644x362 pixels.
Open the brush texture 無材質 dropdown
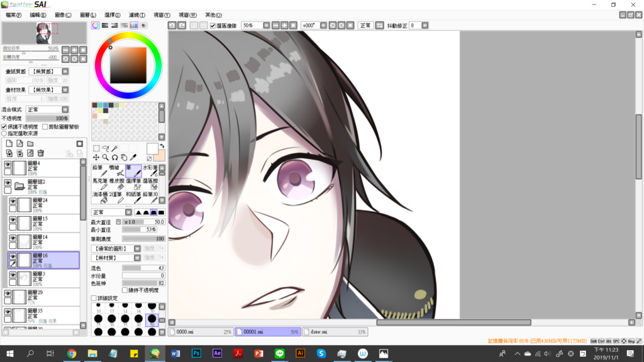137,258
